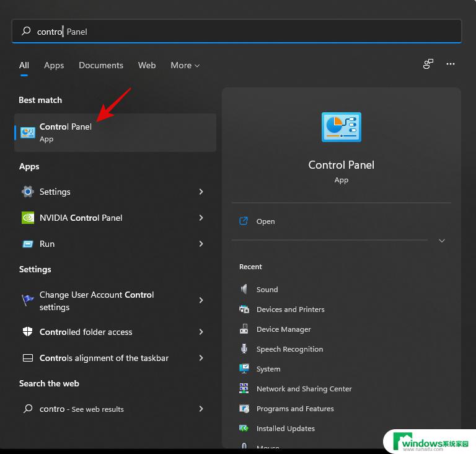Open recent item Network and Sharing Center
The width and height of the screenshot is (476, 454).
(304, 389)
